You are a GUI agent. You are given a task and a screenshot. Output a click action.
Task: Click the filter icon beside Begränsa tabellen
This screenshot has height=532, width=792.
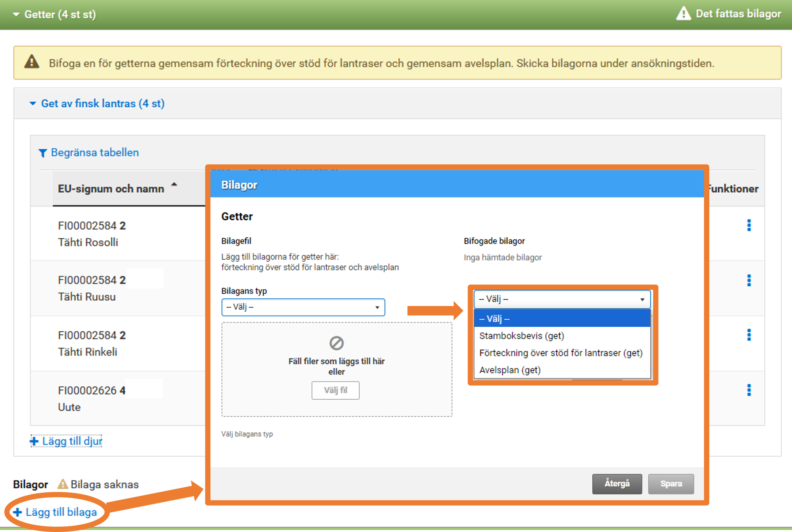pyautogui.click(x=42, y=153)
